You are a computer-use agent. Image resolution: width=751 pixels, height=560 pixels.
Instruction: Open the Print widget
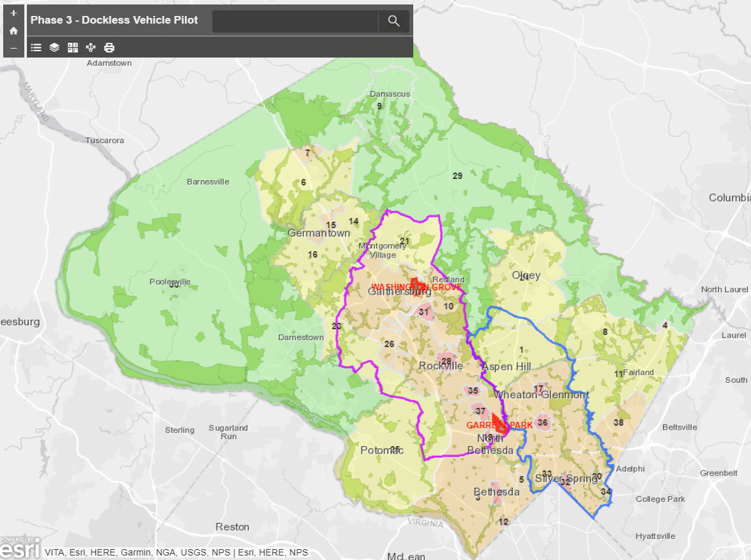click(x=109, y=47)
